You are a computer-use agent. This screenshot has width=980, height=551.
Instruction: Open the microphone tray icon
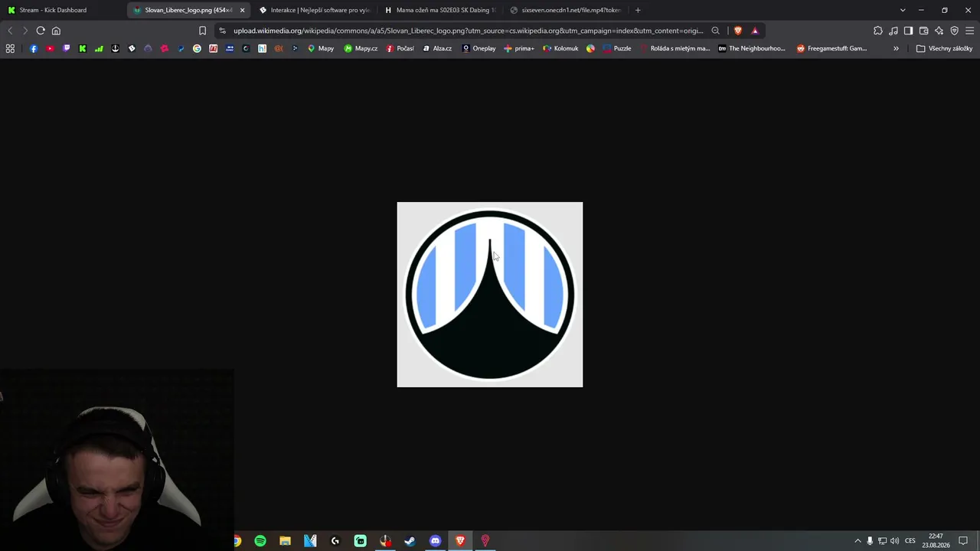pos(870,541)
